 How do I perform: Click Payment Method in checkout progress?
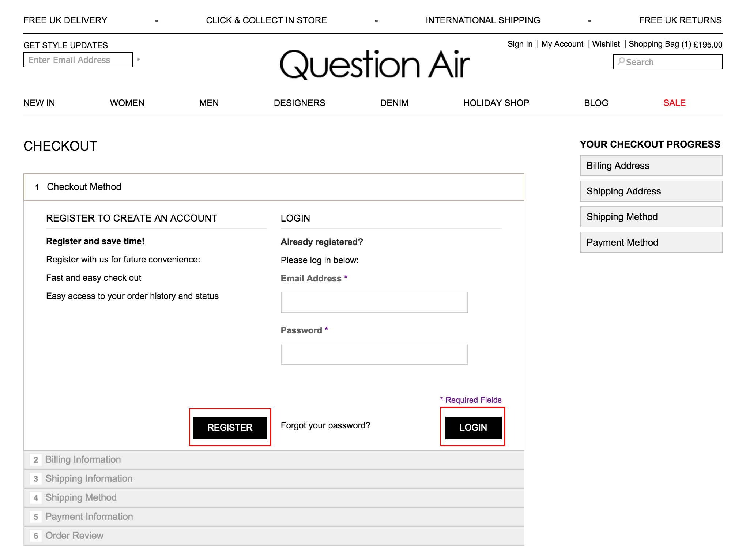(x=651, y=242)
